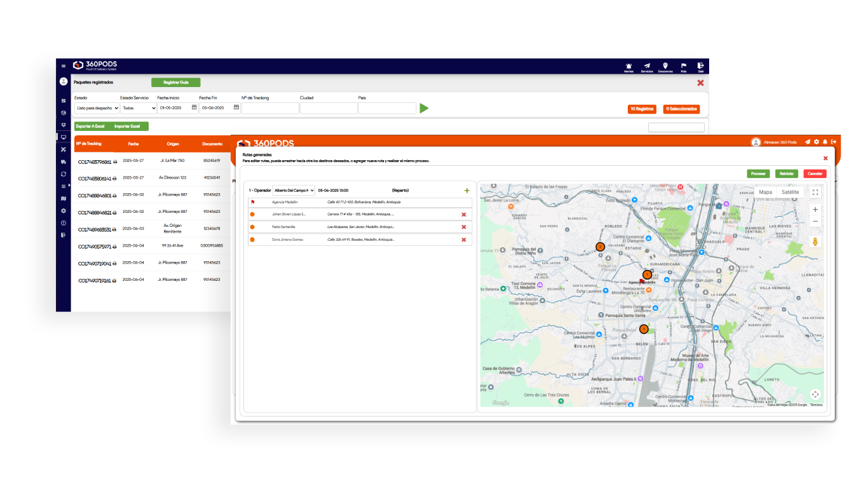Click print icon next to CO17483796861
868x488 pixels.
point(115,162)
